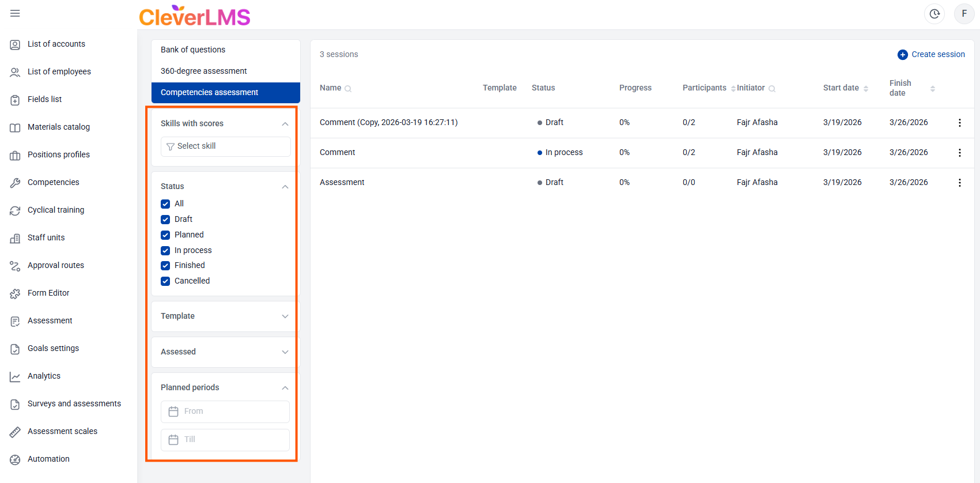Open the history clock icon
This screenshot has width=980, height=483.
click(x=934, y=14)
